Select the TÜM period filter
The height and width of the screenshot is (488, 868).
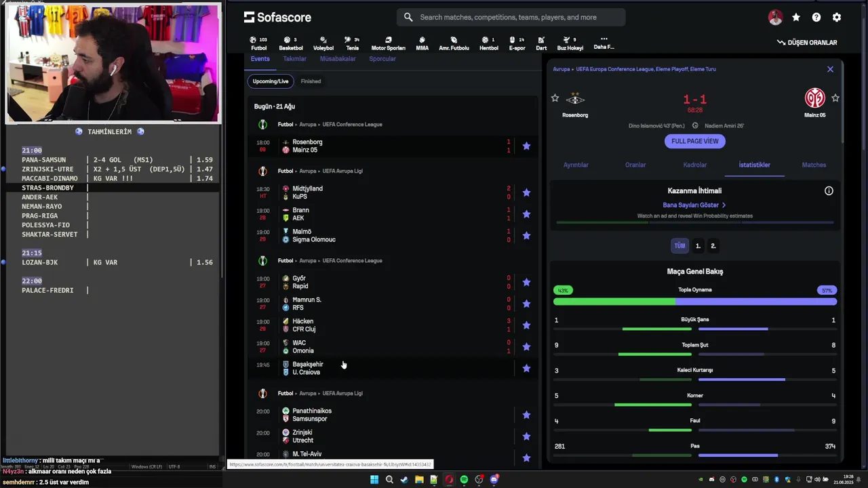(679, 246)
